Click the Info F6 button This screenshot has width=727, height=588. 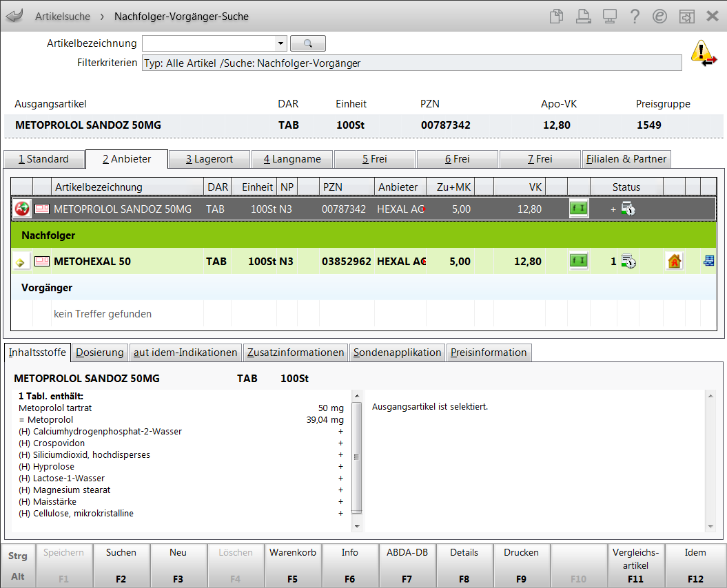[x=349, y=565]
